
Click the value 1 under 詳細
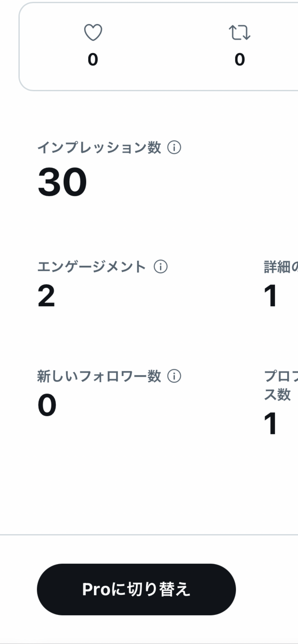click(x=270, y=296)
